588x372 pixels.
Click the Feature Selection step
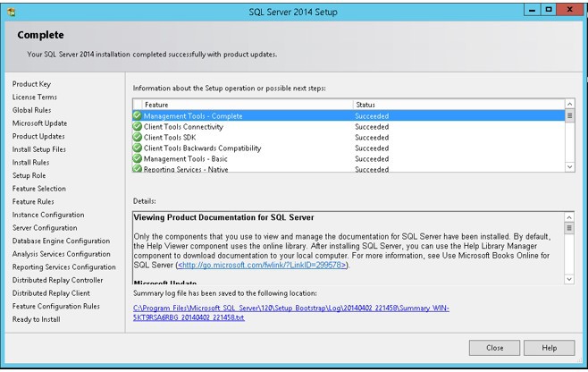coord(39,189)
